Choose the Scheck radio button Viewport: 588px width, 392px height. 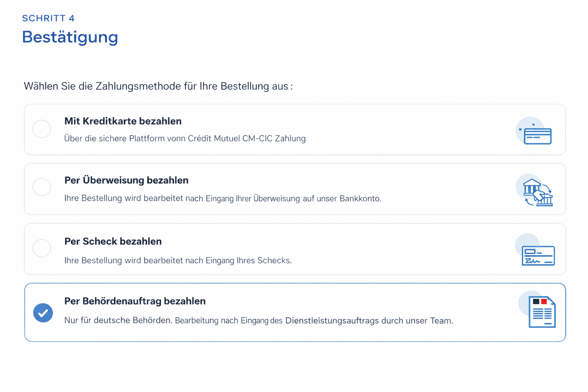(42, 248)
